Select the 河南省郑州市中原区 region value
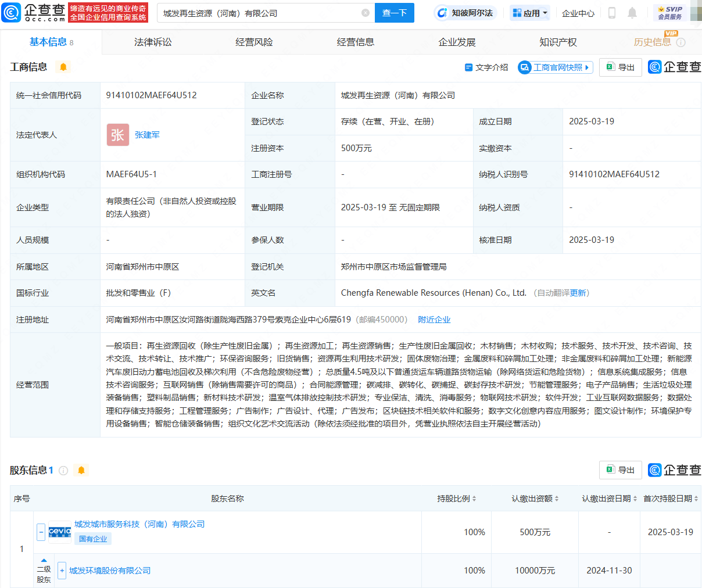Image resolution: width=702 pixels, height=588 pixels. click(x=142, y=267)
